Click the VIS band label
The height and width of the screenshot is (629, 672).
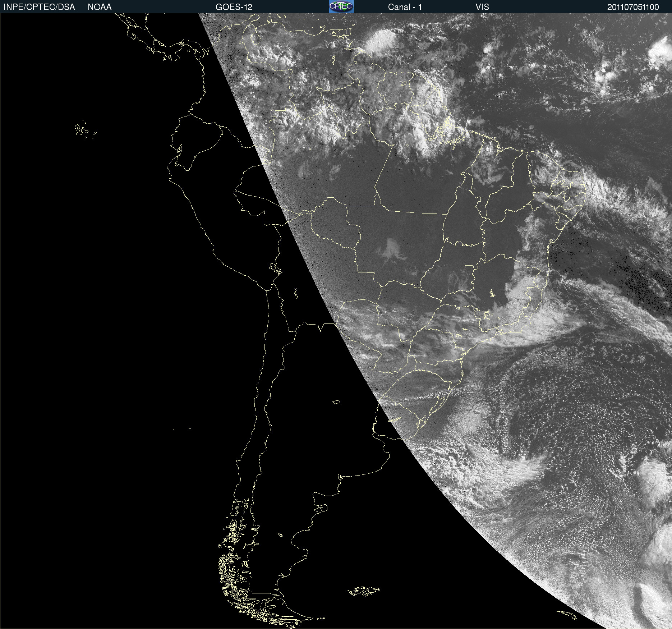pyautogui.click(x=482, y=7)
